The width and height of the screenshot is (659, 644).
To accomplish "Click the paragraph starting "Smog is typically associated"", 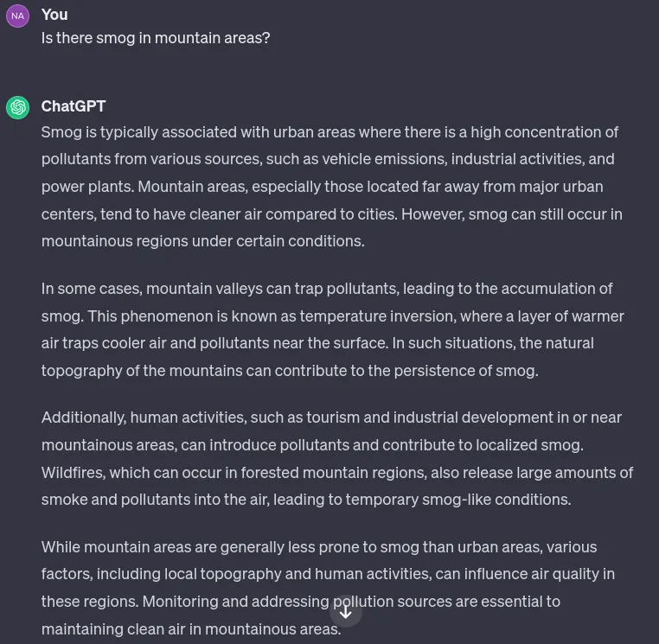I will [x=332, y=187].
